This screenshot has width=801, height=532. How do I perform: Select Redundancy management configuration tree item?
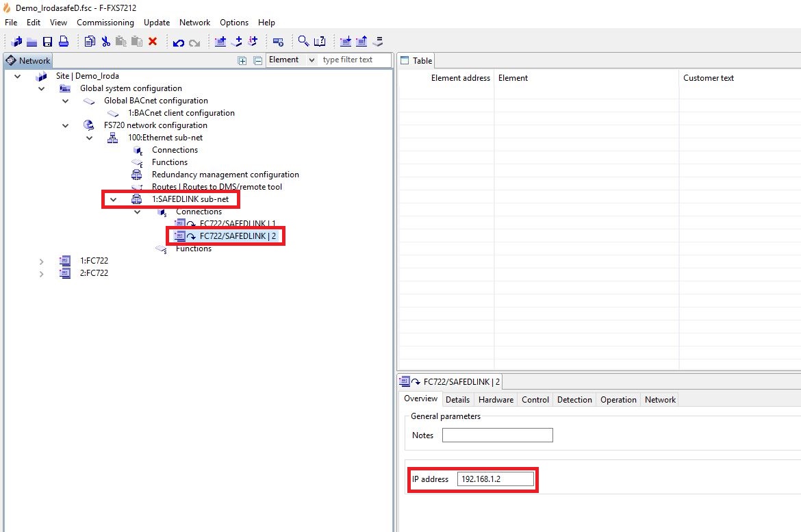[x=225, y=175]
